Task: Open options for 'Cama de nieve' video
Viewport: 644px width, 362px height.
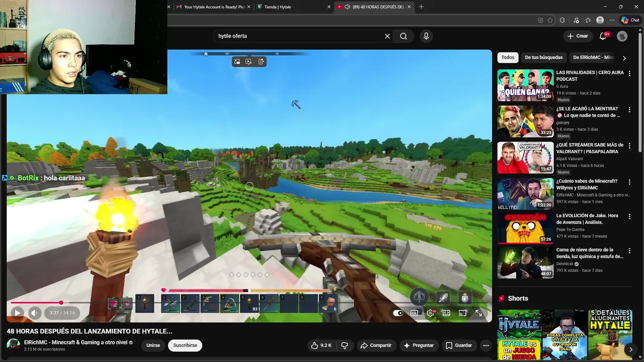Action: 629,250
